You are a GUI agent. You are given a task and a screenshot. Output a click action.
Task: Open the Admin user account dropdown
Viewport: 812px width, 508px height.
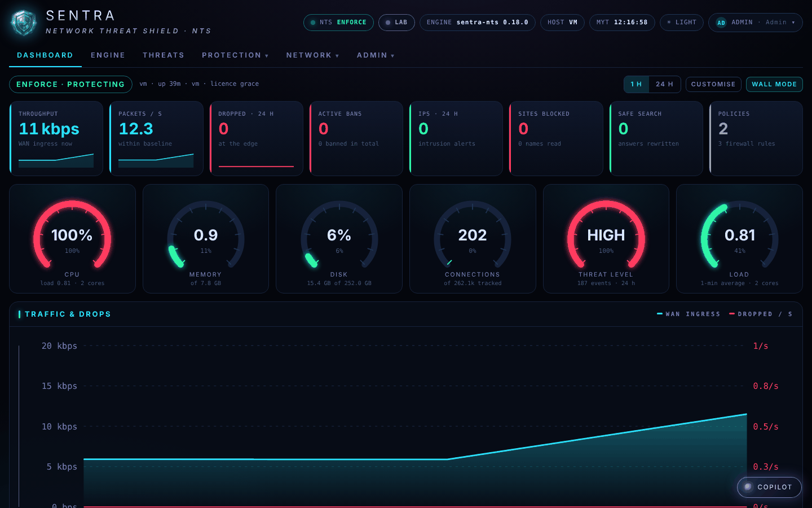(756, 23)
